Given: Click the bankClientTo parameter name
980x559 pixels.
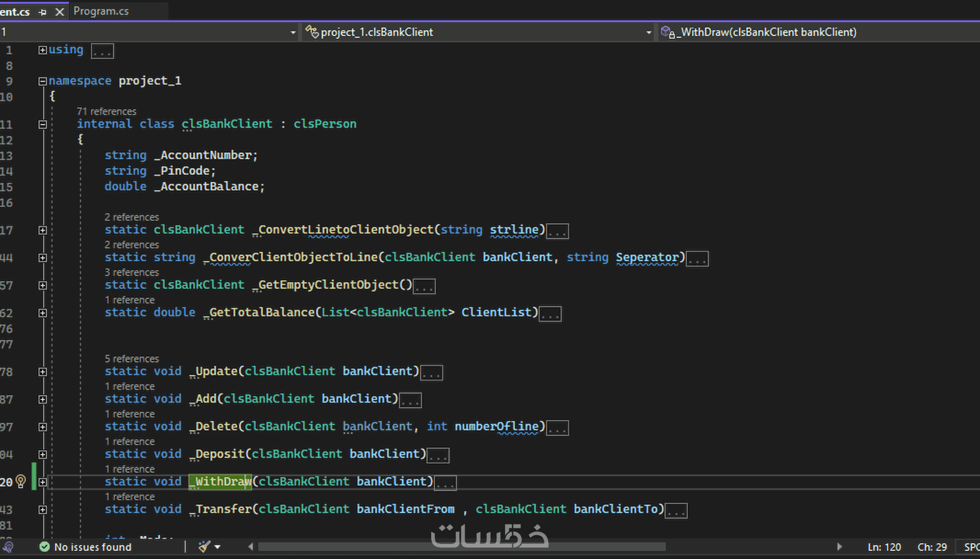Looking at the screenshot, I should pyautogui.click(x=616, y=509).
